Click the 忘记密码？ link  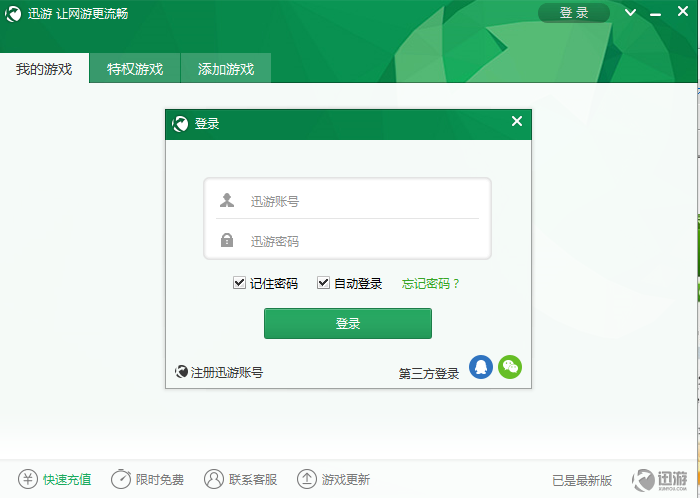tap(431, 283)
